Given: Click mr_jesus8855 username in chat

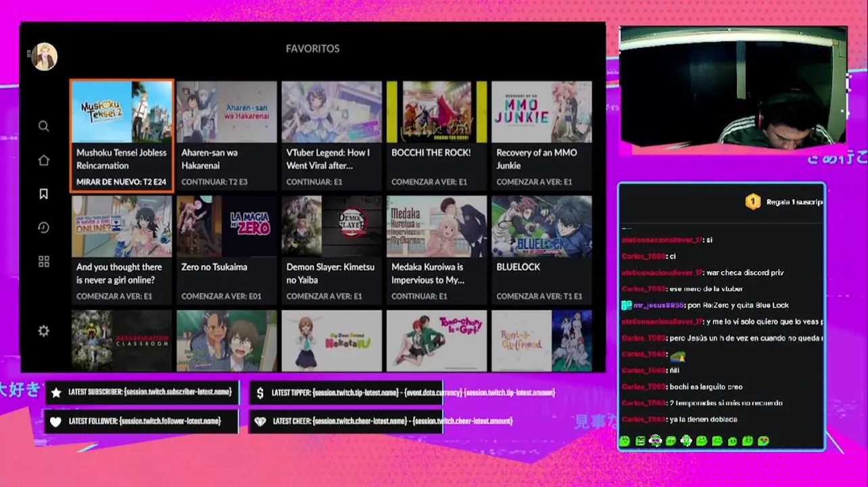Looking at the screenshot, I should point(658,305).
